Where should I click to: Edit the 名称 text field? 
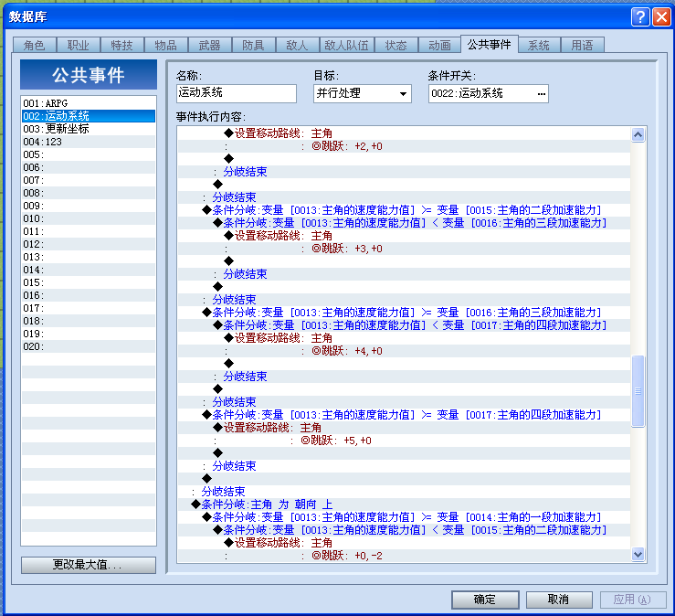(237, 93)
